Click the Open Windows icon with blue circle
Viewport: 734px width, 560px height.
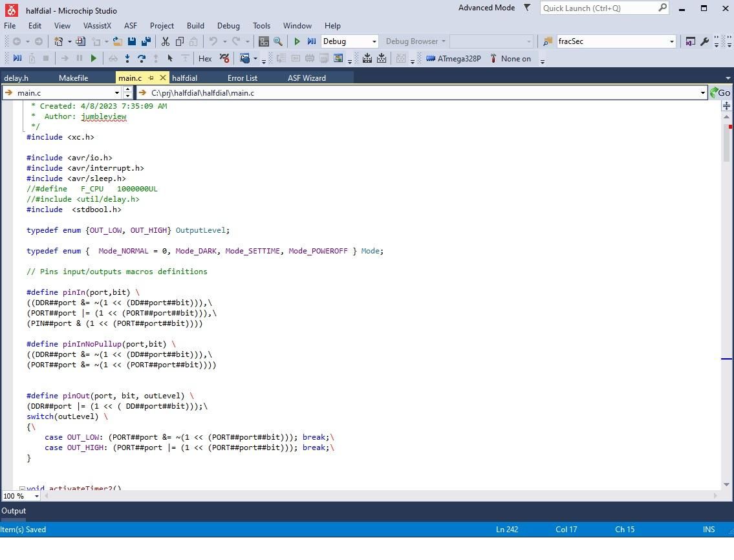[x=244, y=59]
